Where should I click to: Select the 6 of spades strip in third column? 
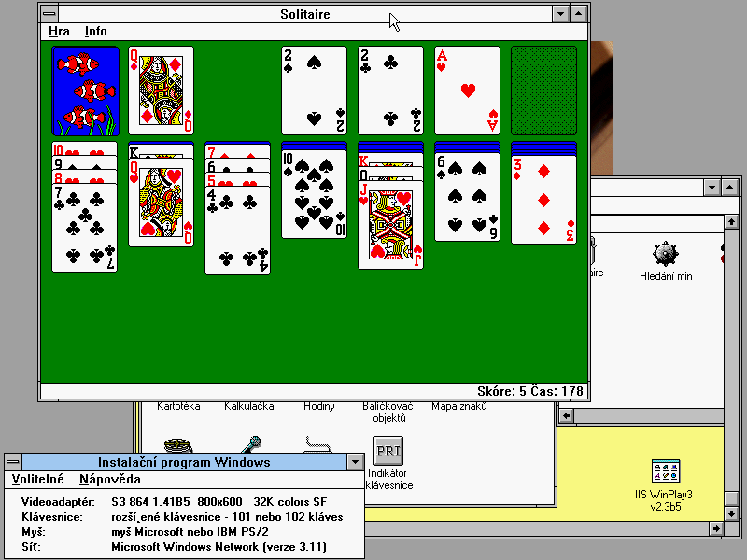point(237,166)
